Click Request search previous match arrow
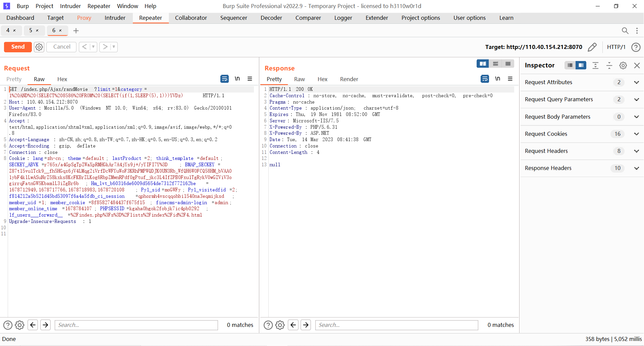Image resolution: width=644 pixels, height=346 pixels. (x=33, y=325)
